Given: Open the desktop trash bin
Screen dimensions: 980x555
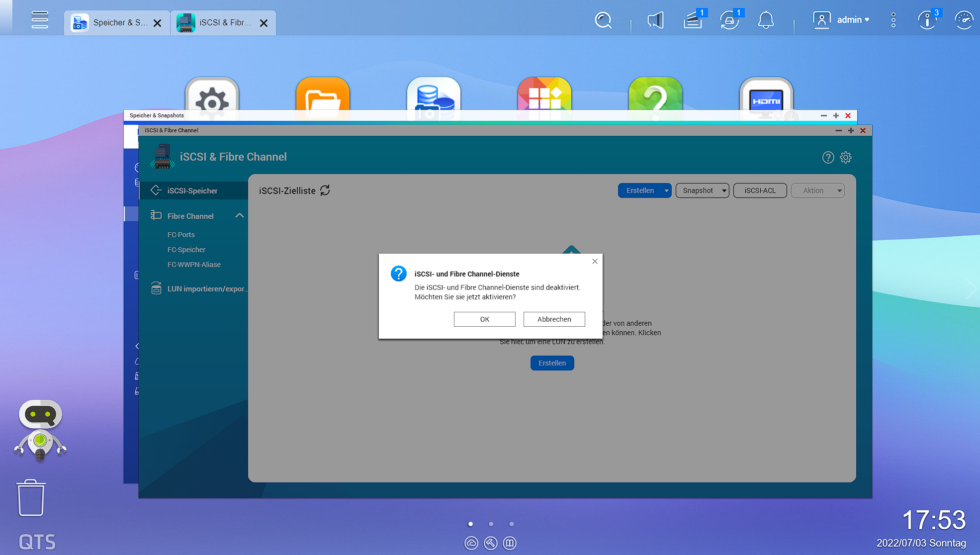Looking at the screenshot, I should point(31,498).
